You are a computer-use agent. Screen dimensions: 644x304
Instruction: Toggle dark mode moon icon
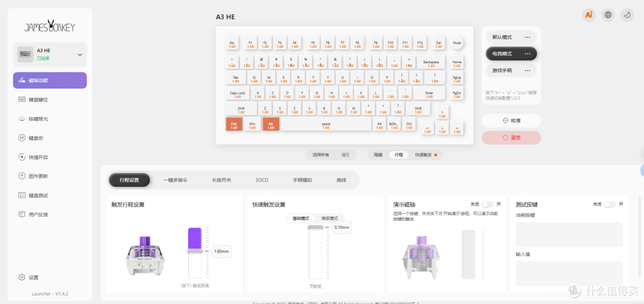[x=627, y=15]
